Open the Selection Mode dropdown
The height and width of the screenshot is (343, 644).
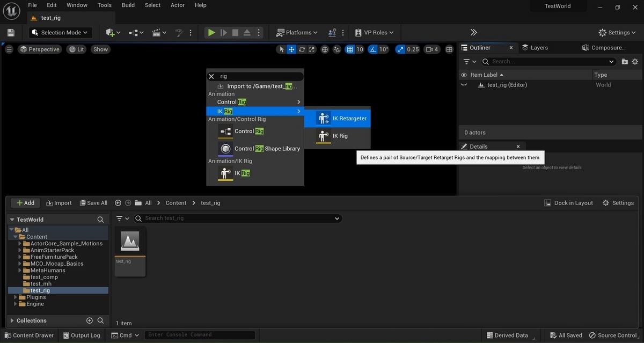coord(60,32)
